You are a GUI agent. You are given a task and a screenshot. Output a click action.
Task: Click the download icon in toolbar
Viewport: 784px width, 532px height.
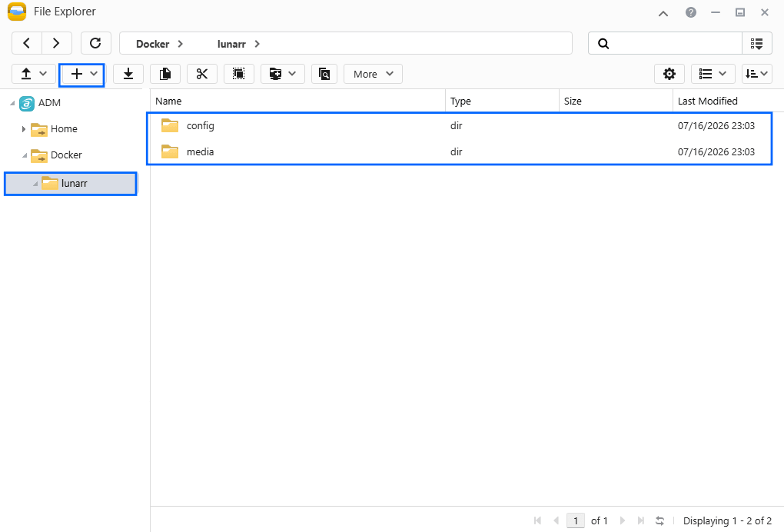tap(128, 74)
